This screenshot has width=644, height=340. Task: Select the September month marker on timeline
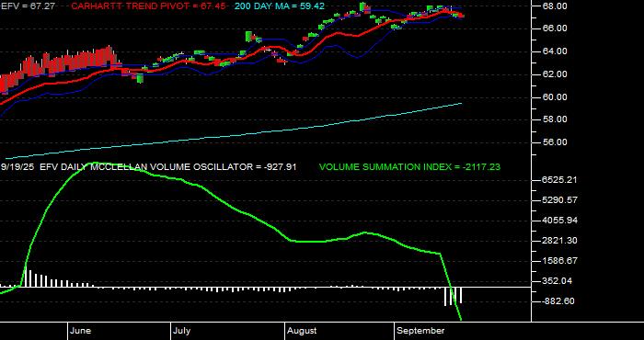point(421,331)
